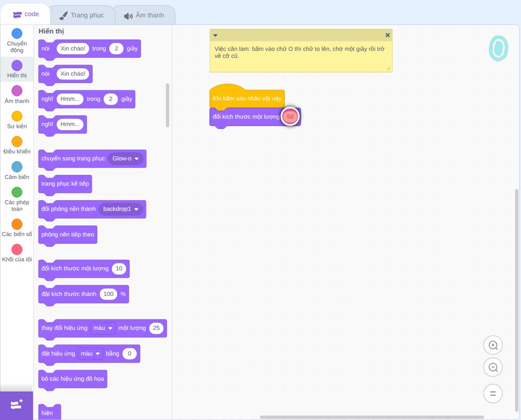Collapse the yellow comment with arrow
The height and width of the screenshot is (420, 521).
[x=215, y=35]
